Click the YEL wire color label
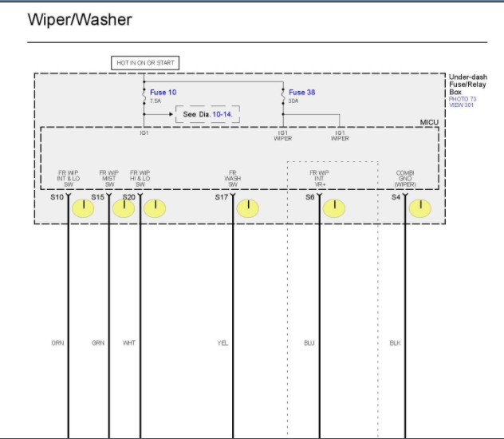The height and width of the screenshot is (439, 504). point(222,343)
